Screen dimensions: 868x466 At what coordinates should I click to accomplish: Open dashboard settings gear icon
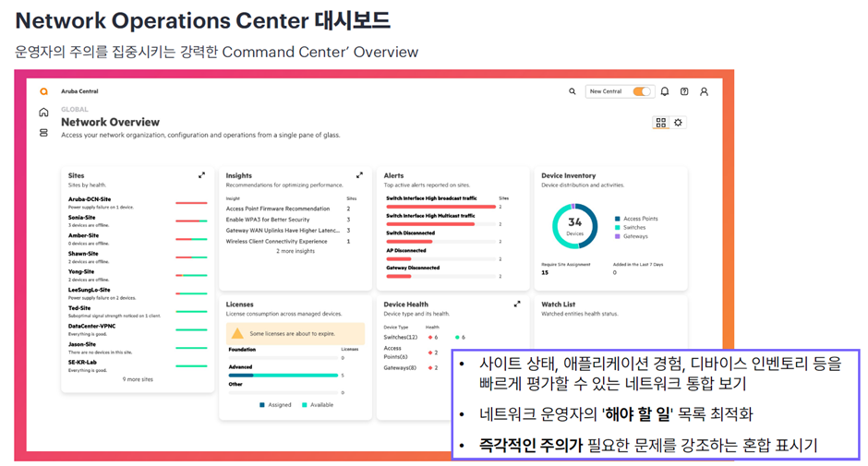678,123
